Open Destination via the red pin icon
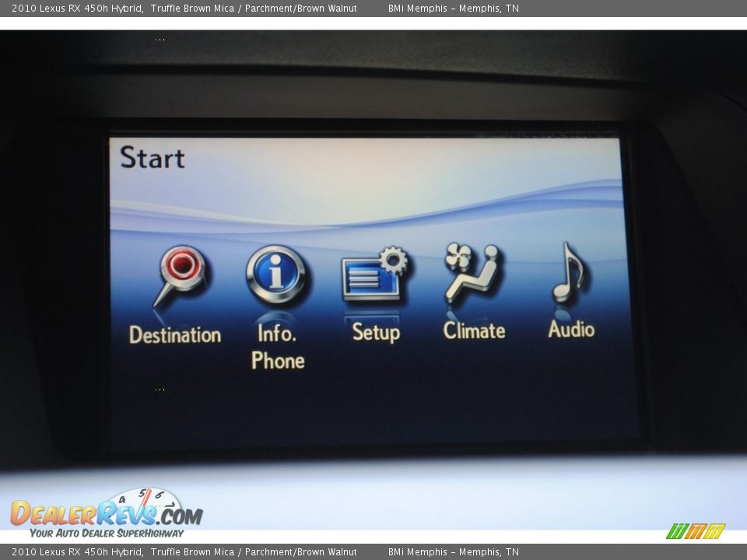747x560 pixels. [x=180, y=275]
